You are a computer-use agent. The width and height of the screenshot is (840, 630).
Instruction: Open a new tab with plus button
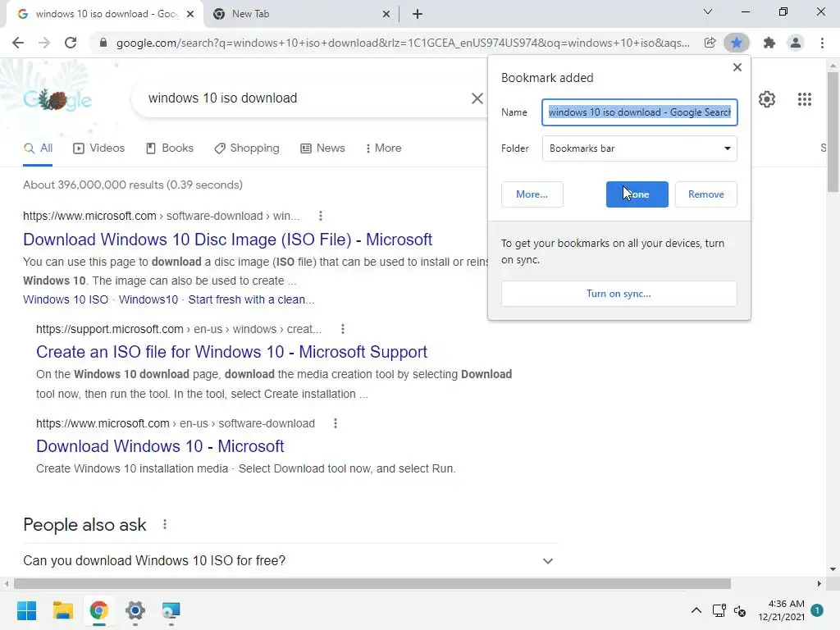(x=418, y=14)
